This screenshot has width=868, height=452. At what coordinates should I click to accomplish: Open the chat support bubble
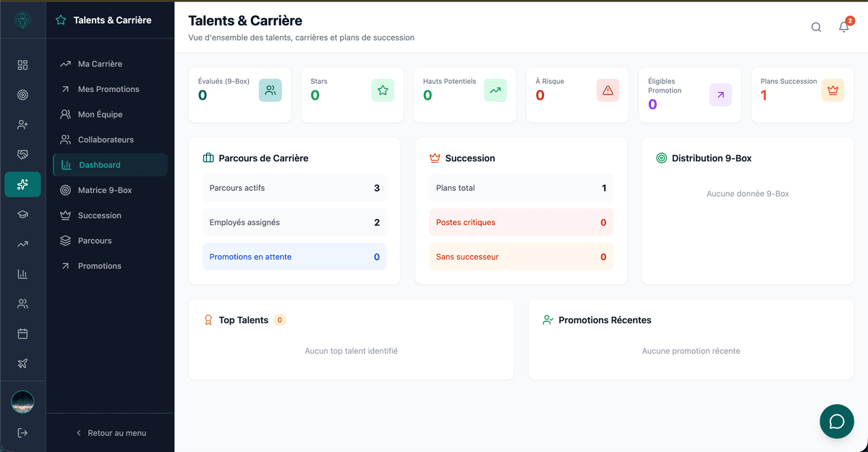(x=837, y=421)
